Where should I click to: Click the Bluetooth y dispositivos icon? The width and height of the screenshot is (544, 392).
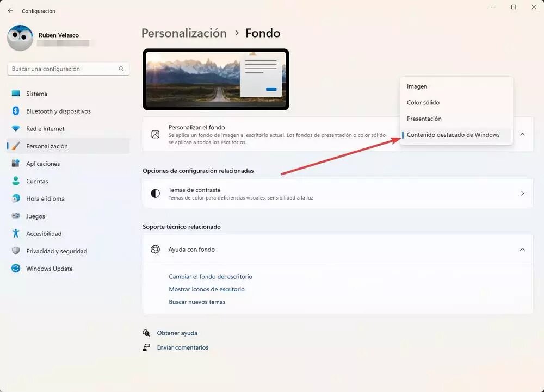point(16,111)
